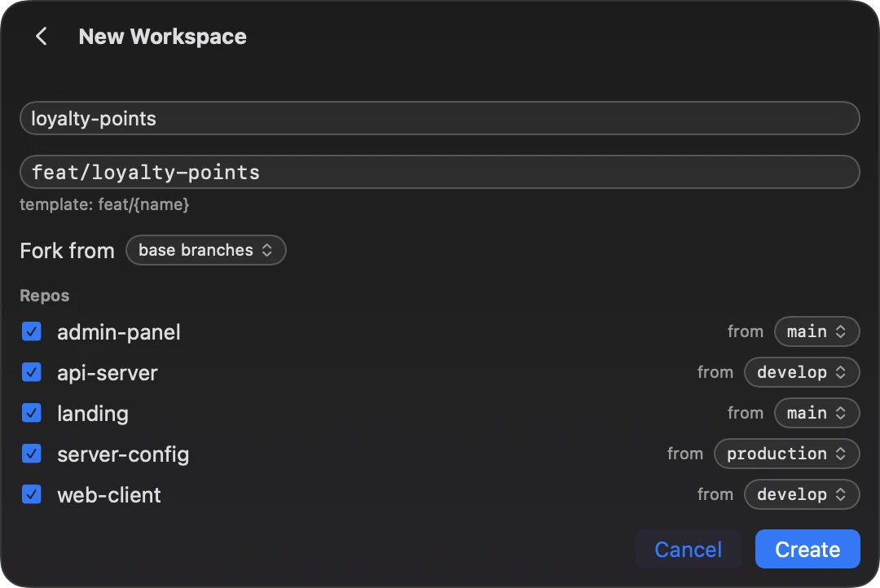This screenshot has width=880, height=588.
Task: Click the api-server repo name
Action: (108, 373)
